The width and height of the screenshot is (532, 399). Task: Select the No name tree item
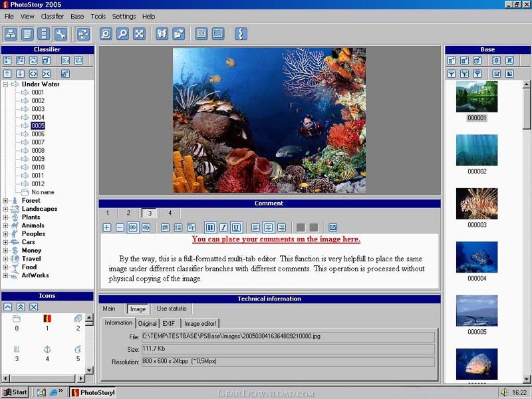(43, 192)
